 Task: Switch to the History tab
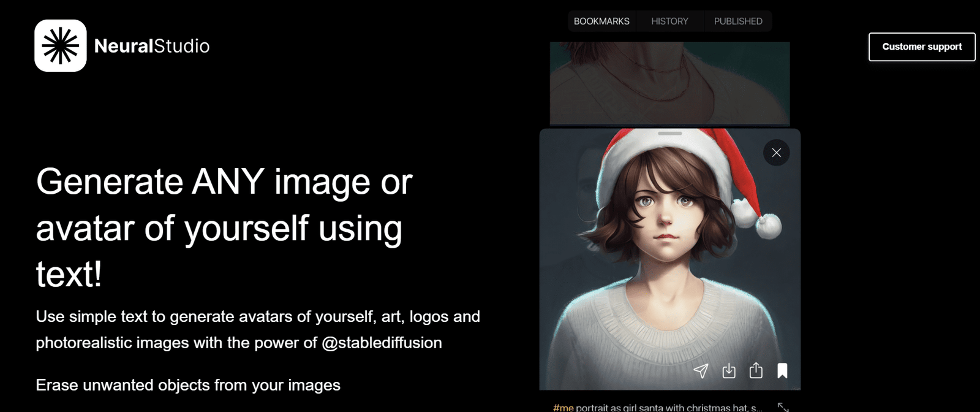[669, 21]
